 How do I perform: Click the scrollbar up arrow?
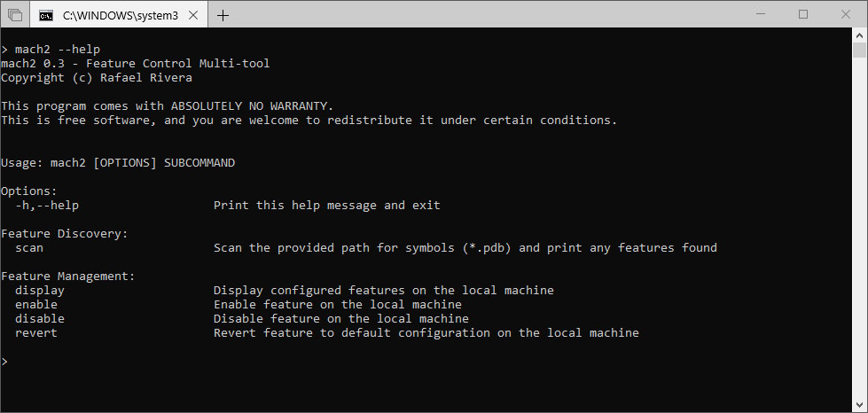tap(859, 35)
